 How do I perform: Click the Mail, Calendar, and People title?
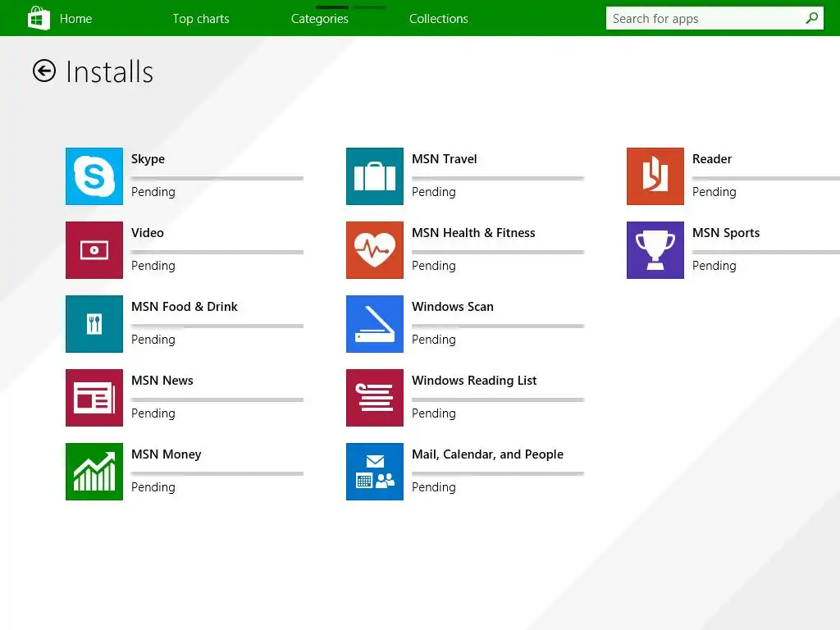point(487,454)
